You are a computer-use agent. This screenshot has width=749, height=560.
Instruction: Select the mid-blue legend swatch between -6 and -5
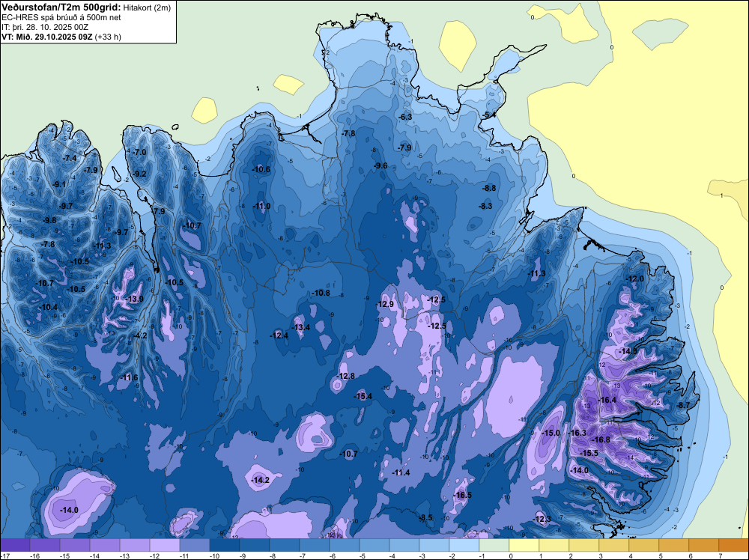coord(345,545)
